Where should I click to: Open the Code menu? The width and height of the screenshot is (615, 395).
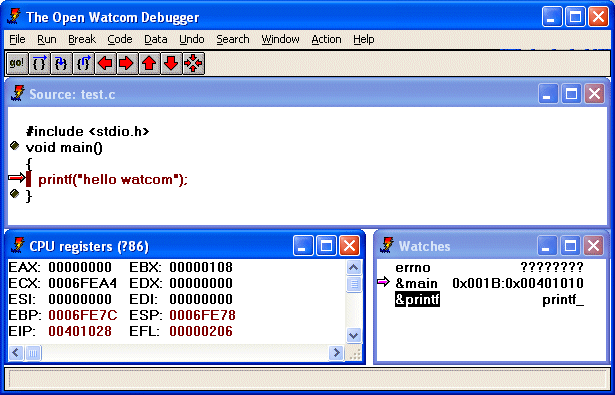tap(120, 39)
